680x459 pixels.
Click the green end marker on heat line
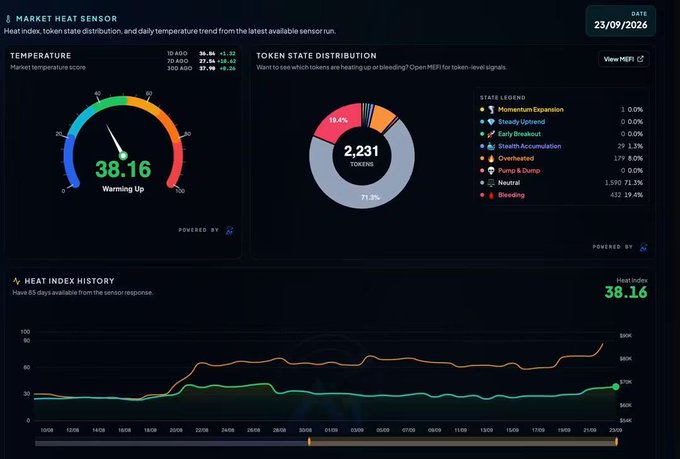click(615, 387)
